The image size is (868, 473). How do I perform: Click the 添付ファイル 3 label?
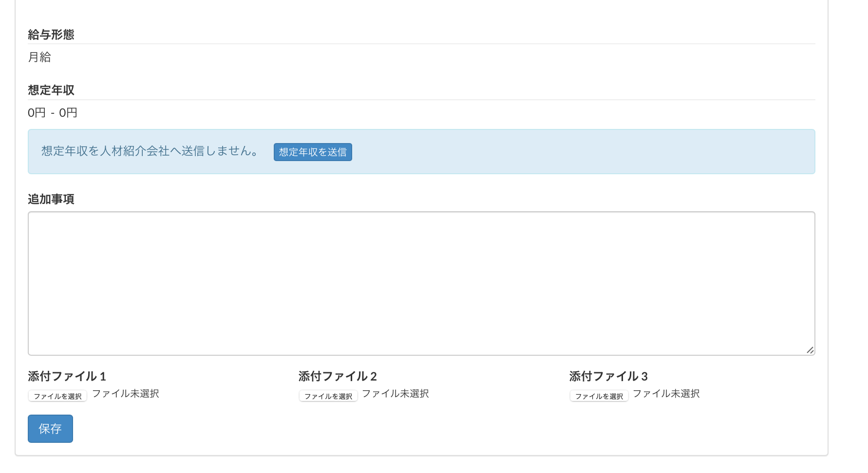pos(608,376)
